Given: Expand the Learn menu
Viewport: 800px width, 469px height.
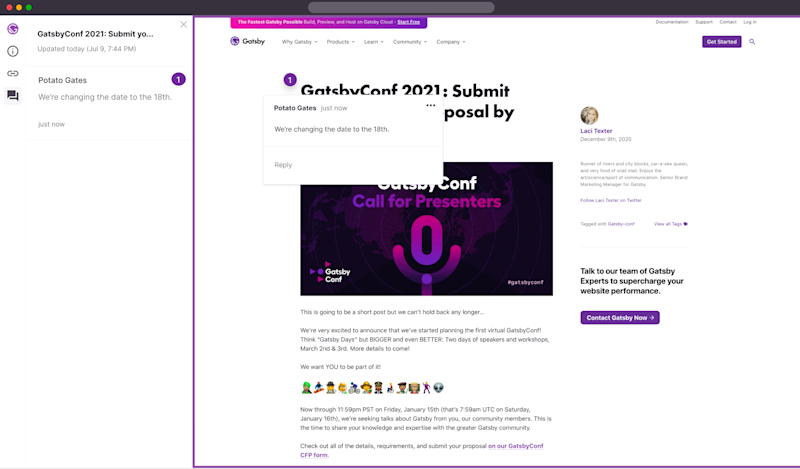Looking at the screenshot, I should 373,42.
